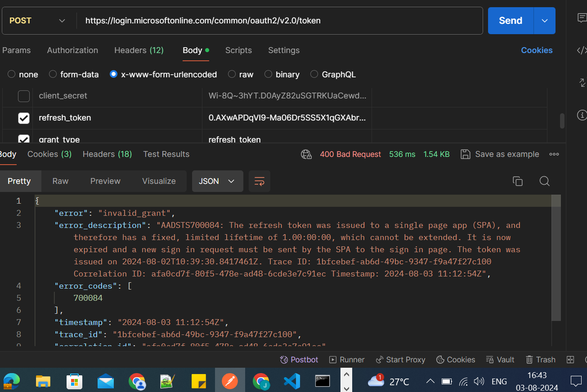Screen dimensions: 587x392
Task: Toggle the wrap lines icon
Action: [x=260, y=181]
